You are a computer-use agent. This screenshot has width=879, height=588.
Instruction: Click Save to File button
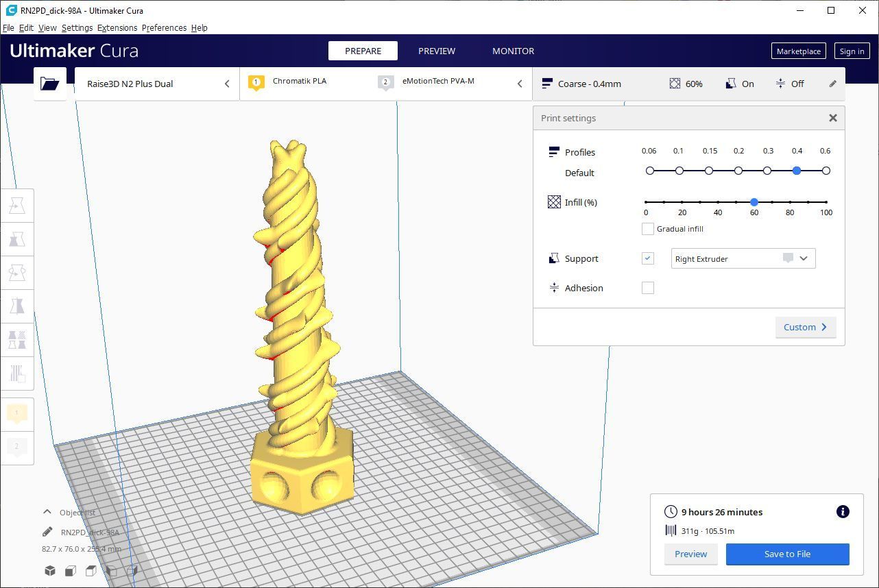point(787,554)
